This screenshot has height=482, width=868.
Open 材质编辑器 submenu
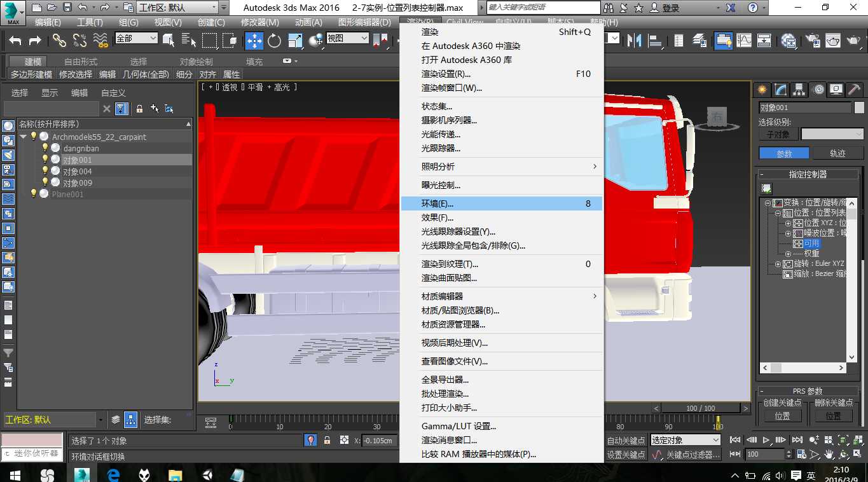[501, 296]
